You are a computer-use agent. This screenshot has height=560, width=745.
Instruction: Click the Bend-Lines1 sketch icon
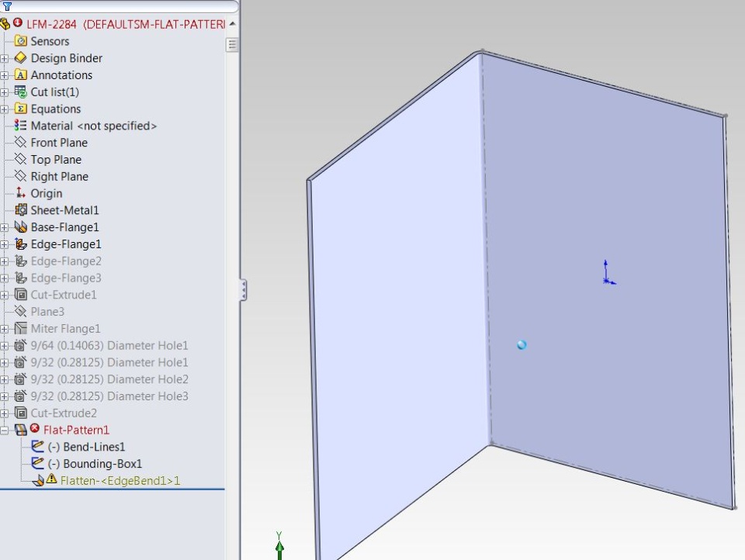point(37,447)
